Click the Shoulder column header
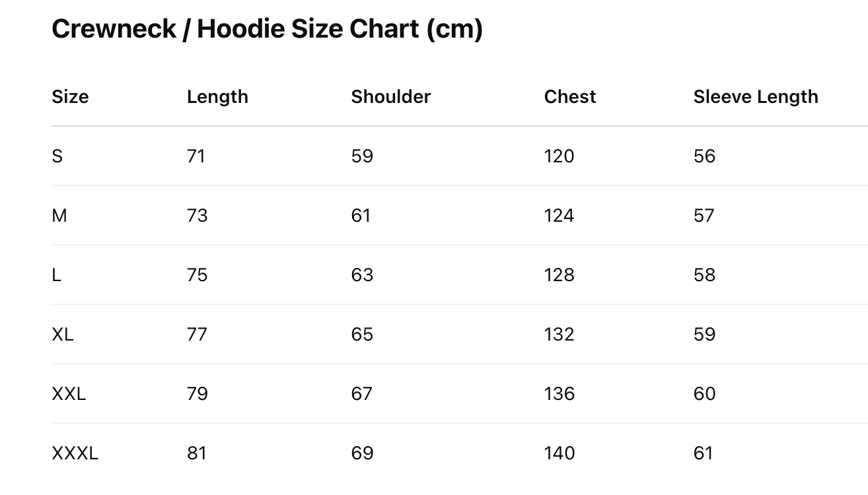 [x=390, y=96]
